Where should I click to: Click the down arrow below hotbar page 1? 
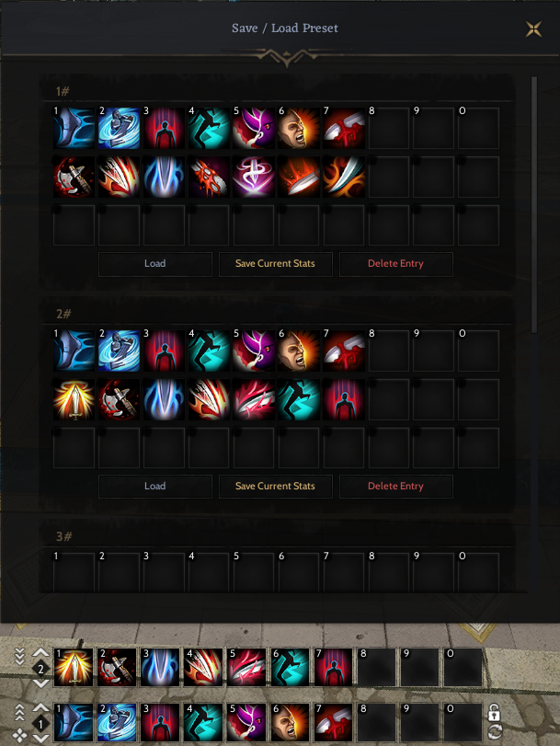(40, 738)
